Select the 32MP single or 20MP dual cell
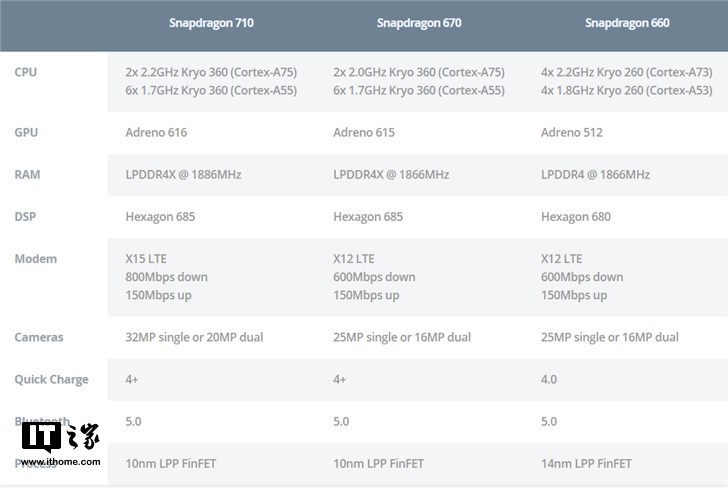Screen dimensions: 728x488 point(194,337)
